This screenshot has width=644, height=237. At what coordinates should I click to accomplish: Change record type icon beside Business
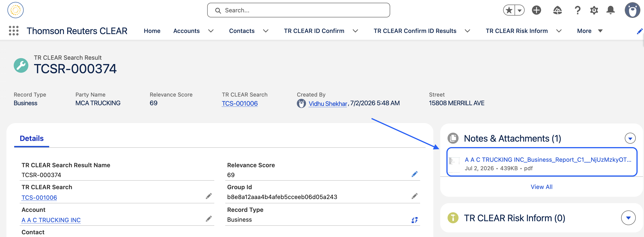[x=414, y=220]
